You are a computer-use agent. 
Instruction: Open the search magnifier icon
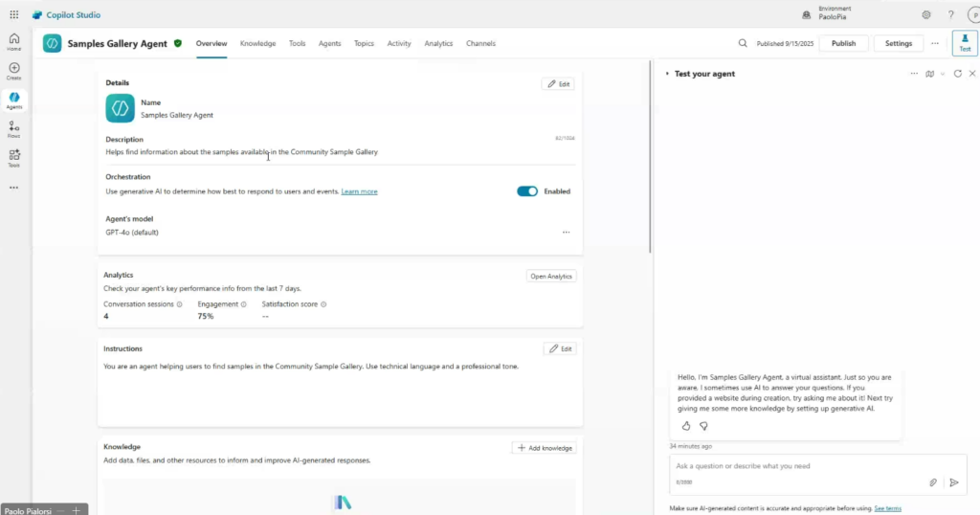(x=743, y=43)
